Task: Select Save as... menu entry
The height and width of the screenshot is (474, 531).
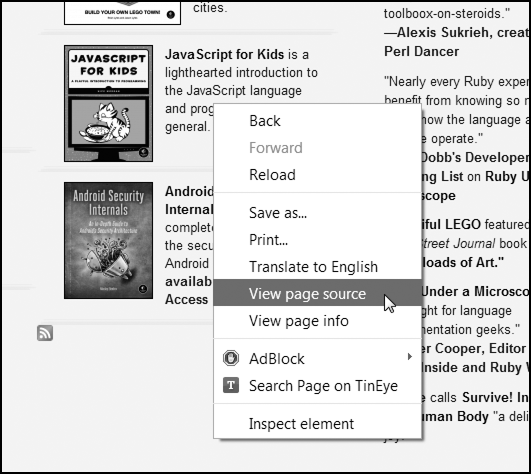Action: [x=318, y=213]
